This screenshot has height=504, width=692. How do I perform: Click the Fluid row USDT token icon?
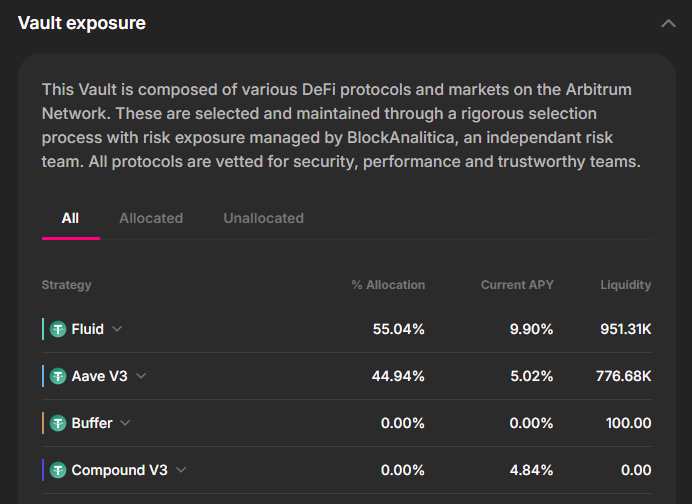click(x=59, y=329)
